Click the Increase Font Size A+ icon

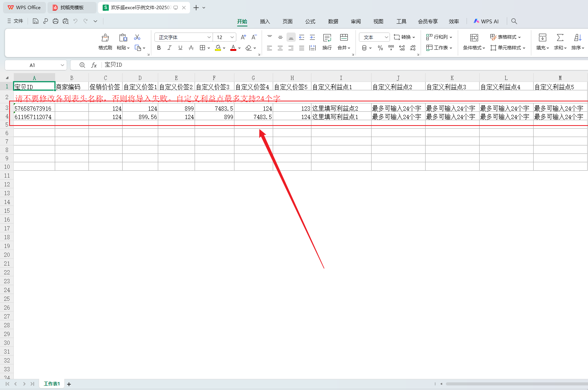[x=243, y=37]
